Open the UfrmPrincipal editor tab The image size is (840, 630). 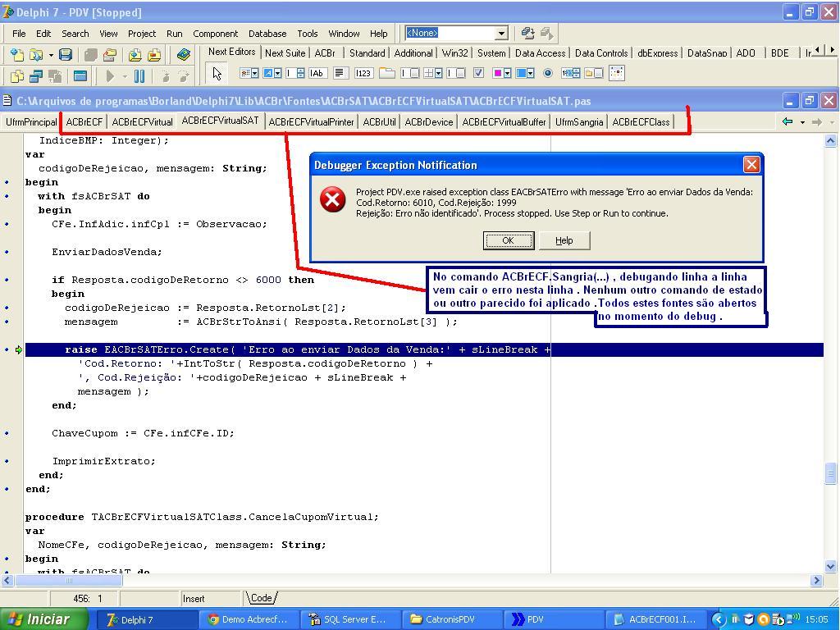[x=31, y=122]
